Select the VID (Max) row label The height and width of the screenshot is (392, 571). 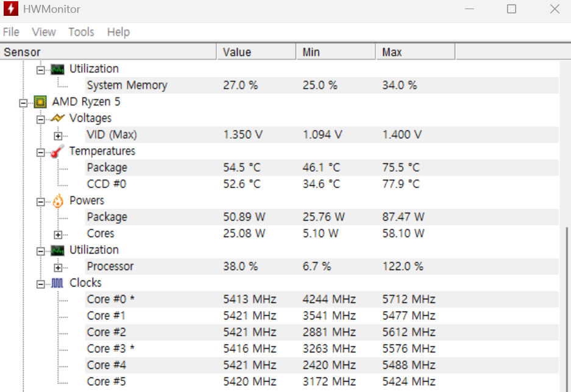coord(112,135)
